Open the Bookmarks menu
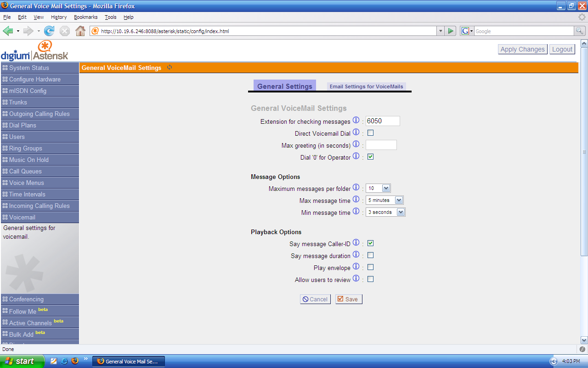588x368 pixels. [x=85, y=17]
